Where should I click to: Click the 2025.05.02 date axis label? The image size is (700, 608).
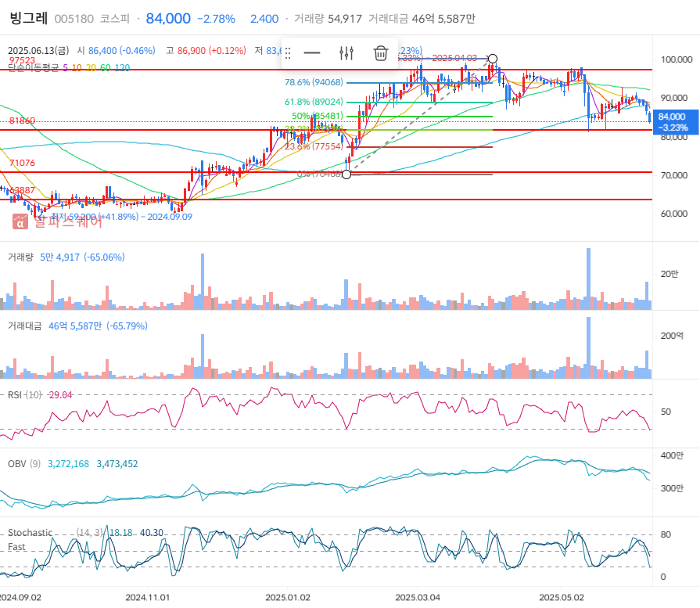tap(562, 598)
